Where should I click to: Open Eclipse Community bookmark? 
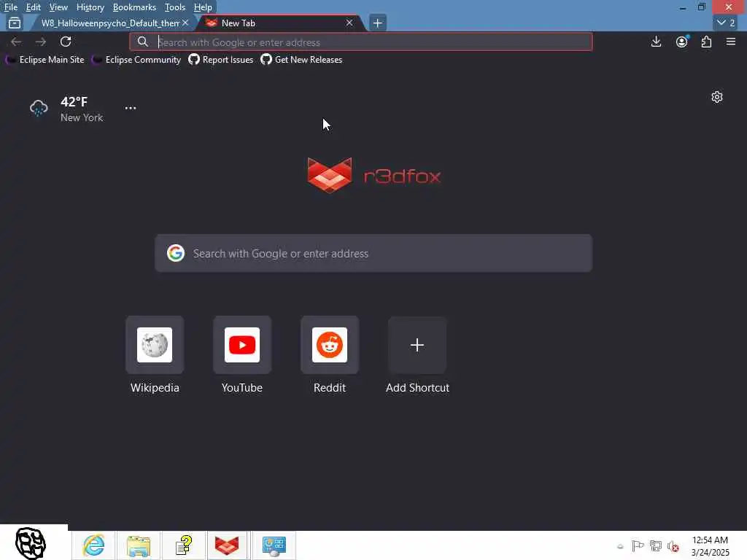136,60
